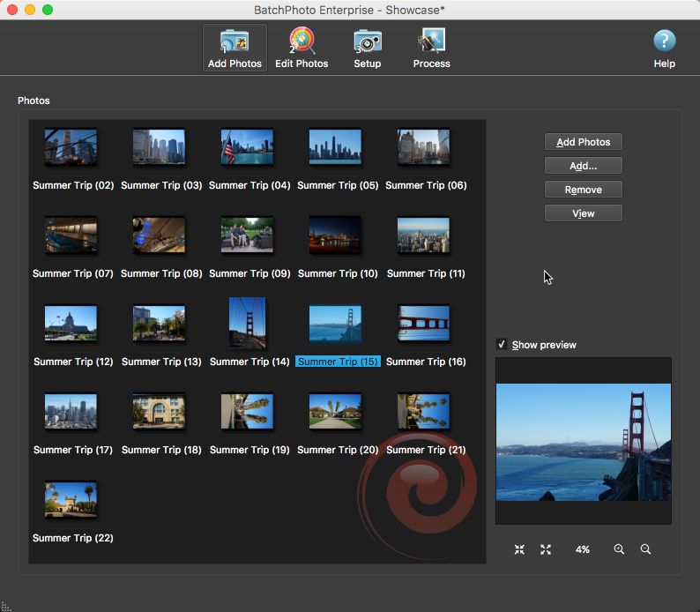700x612 pixels.
Task: Click the "Summer Trip (18)" caption text
Action: [x=161, y=450]
